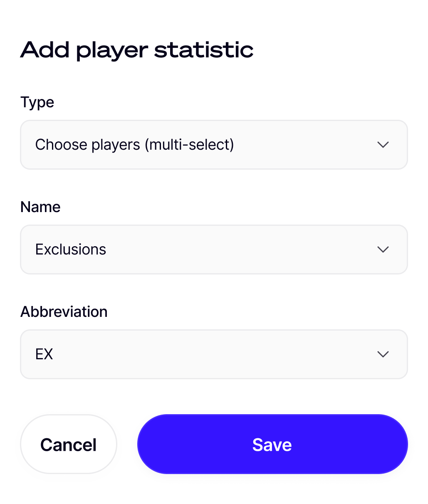Click the chevron arrow in Name field

pyautogui.click(x=383, y=250)
